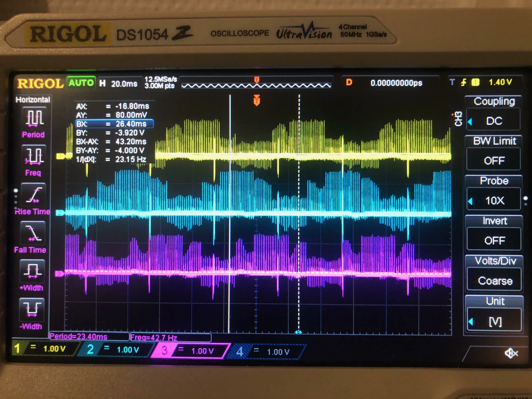Click the cyan channel 2 ground marker

60,213
